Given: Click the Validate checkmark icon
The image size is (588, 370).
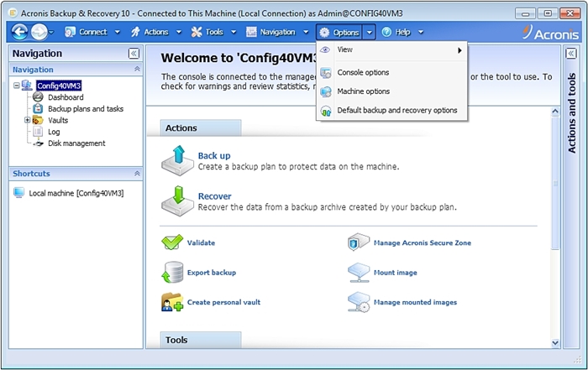Looking at the screenshot, I should click(172, 242).
